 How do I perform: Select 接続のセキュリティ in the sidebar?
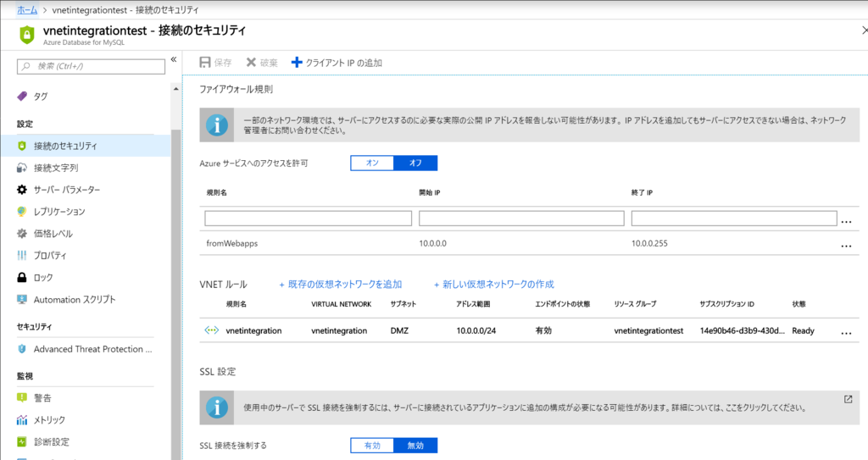[86, 147]
